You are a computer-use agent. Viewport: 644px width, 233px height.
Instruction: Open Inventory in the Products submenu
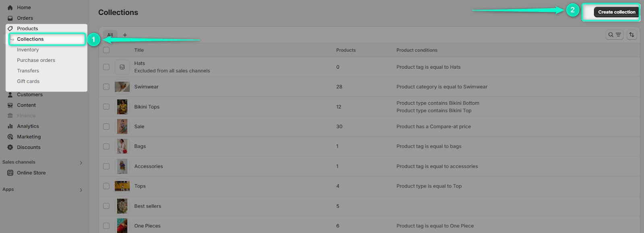pos(28,50)
